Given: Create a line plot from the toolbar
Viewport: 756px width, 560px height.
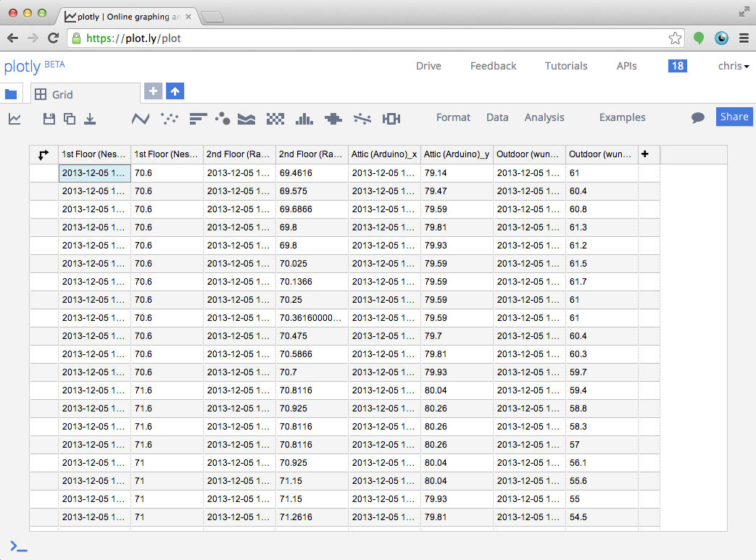Looking at the screenshot, I should [141, 119].
